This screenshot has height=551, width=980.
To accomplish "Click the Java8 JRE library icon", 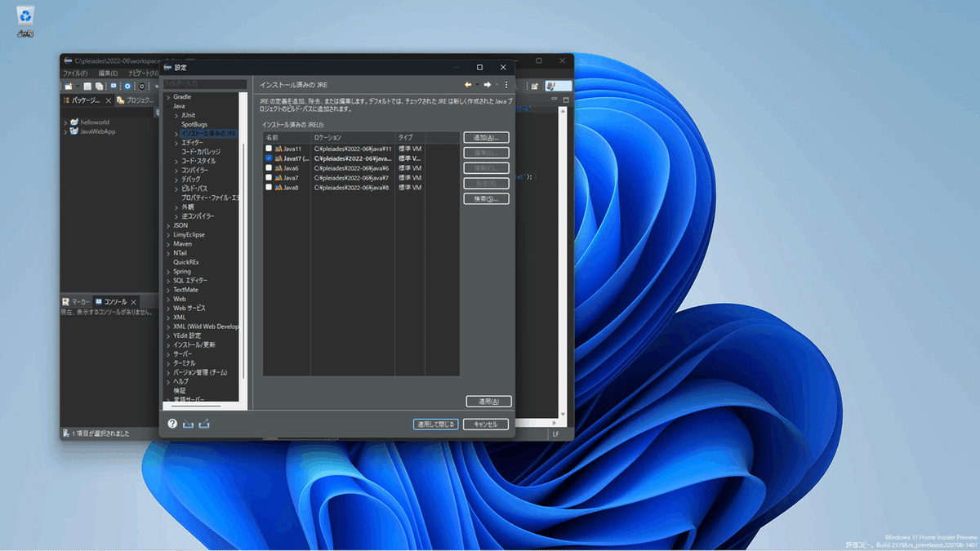I will [278, 188].
